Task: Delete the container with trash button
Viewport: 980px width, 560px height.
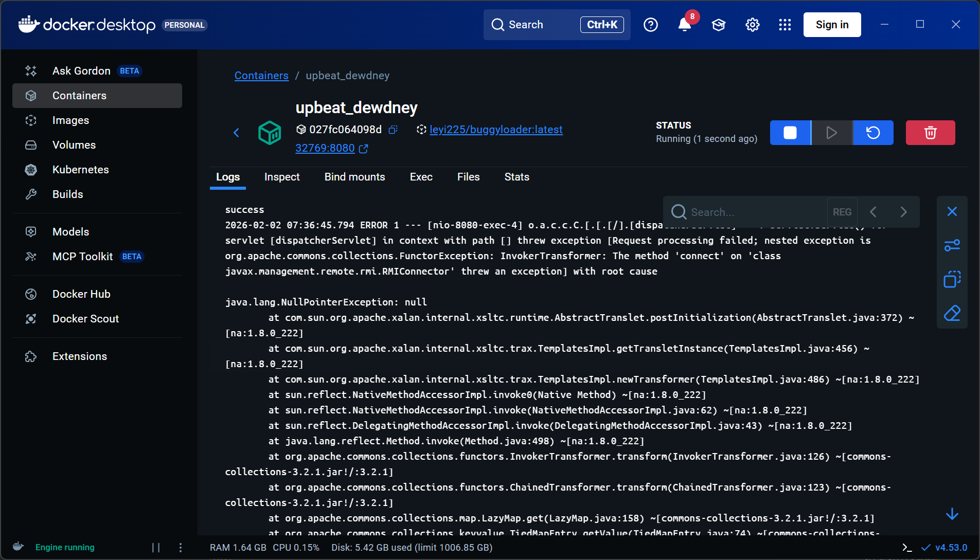Action: [930, 133]
